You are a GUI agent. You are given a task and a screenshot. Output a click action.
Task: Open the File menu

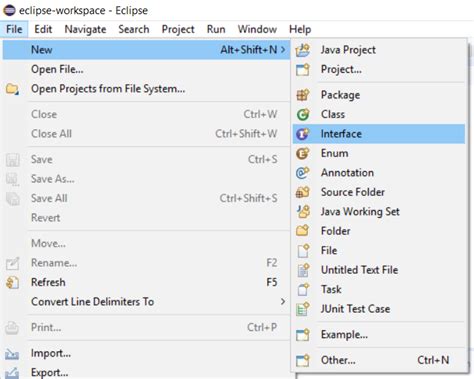(14, 29)
